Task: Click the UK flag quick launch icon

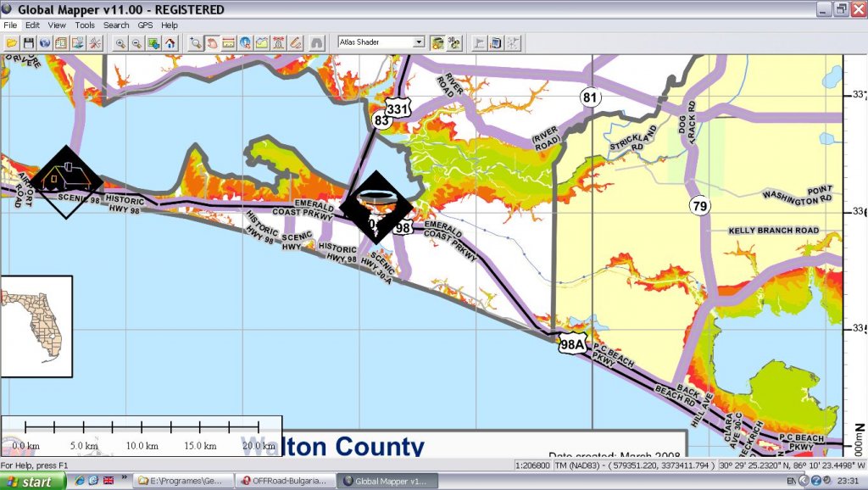Action: coord(108,480)
